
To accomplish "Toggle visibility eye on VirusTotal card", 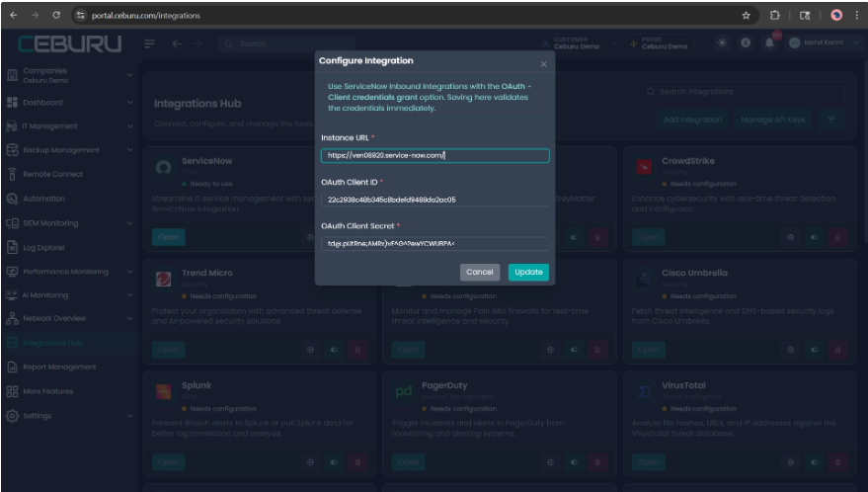I will click(x=815, y=462).
